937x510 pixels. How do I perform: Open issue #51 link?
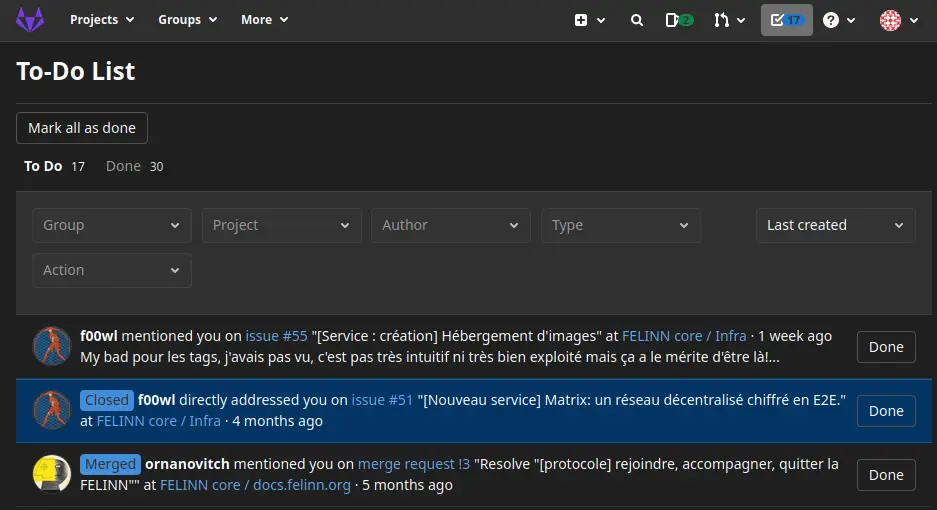tap(382, 400)
